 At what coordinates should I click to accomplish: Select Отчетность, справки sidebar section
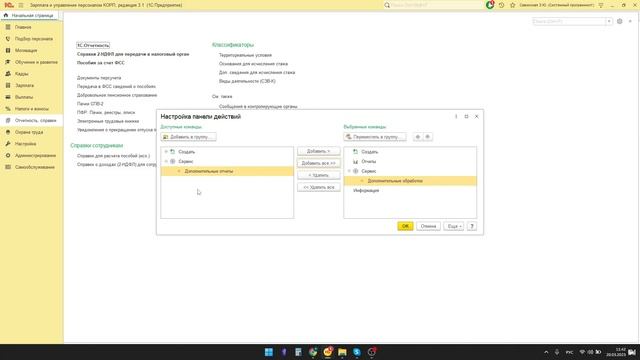point(31,120)
